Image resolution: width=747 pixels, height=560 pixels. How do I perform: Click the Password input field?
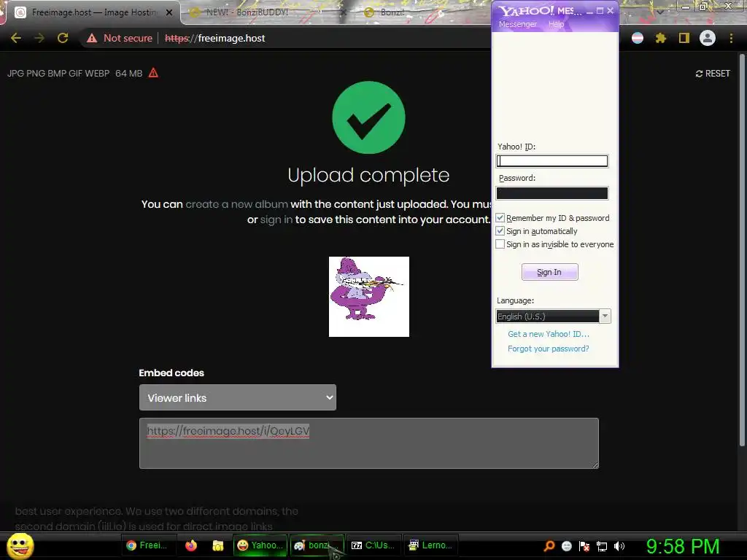(x=552, y=192)
